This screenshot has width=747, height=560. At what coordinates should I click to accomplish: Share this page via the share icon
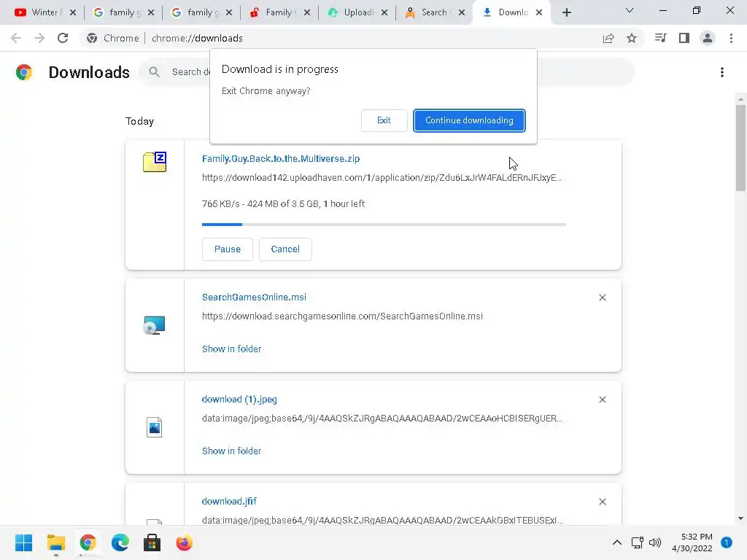point(608,38)
